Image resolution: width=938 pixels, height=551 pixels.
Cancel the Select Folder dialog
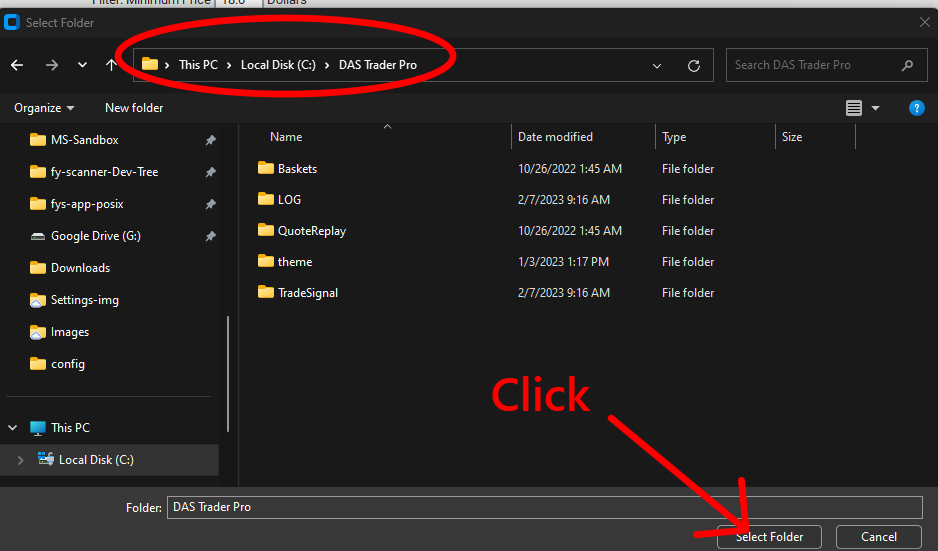coord(879,537)
